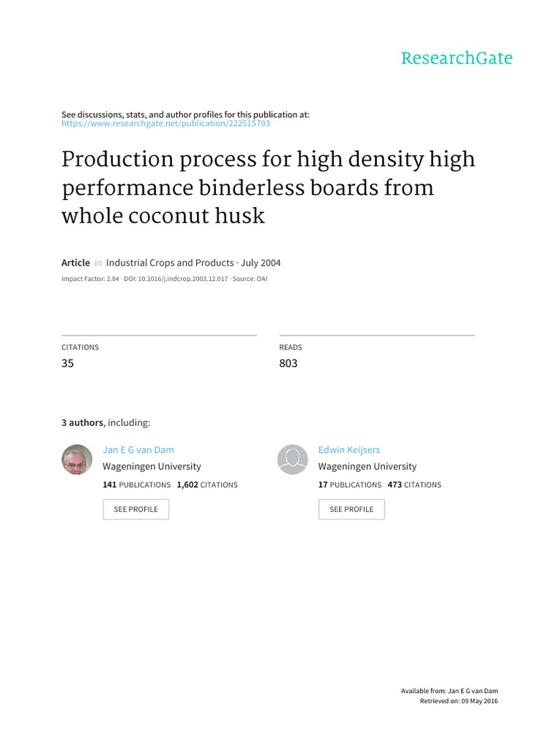Screen dimensions: 560x747
Task: Click Jan E G van Dam's profile photo
Action: point(76,460)
